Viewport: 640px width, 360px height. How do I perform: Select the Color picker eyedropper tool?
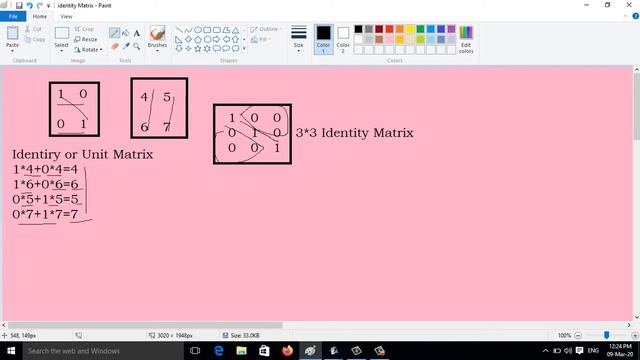click(x=126, y=46)
